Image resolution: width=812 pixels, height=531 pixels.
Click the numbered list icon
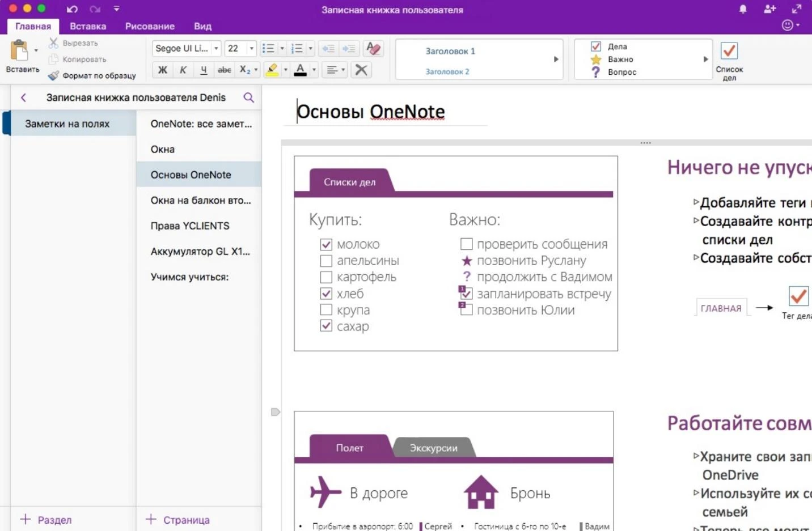(297, 49)
